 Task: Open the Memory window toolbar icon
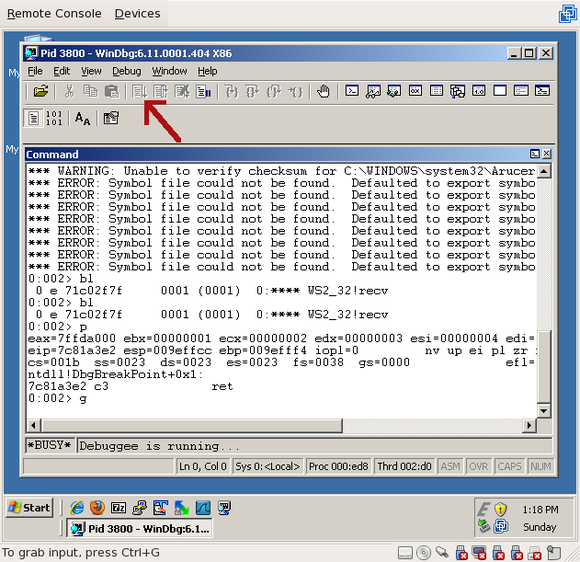[436, 91]
